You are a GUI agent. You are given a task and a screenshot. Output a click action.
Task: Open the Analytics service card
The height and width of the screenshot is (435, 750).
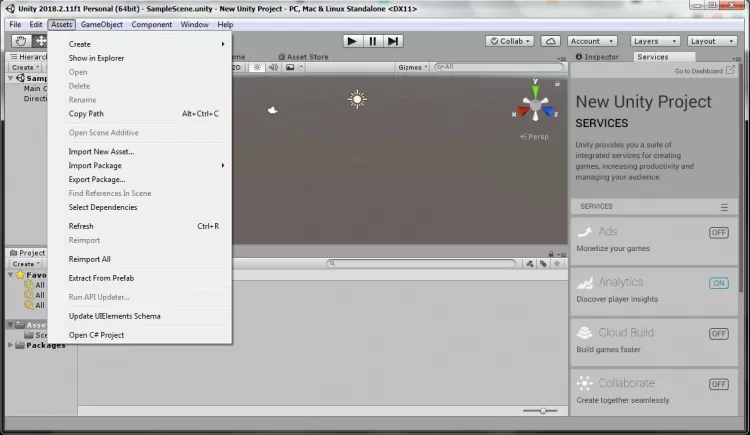click(654, 291)
